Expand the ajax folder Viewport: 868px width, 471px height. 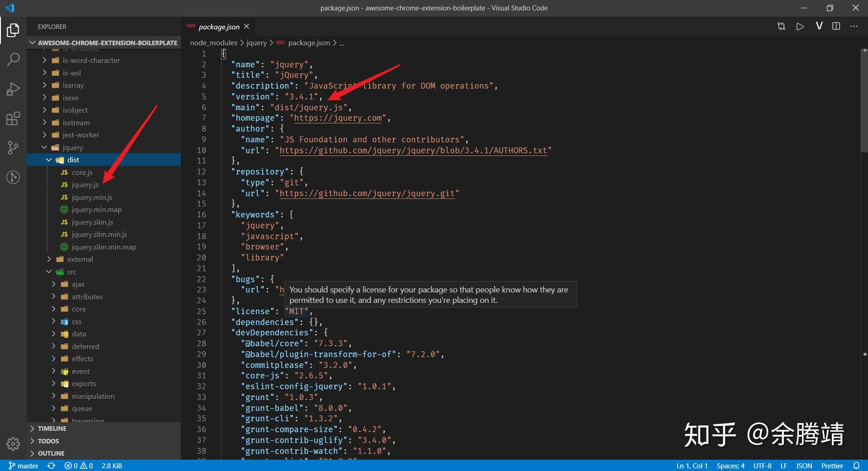coord(104,284)
